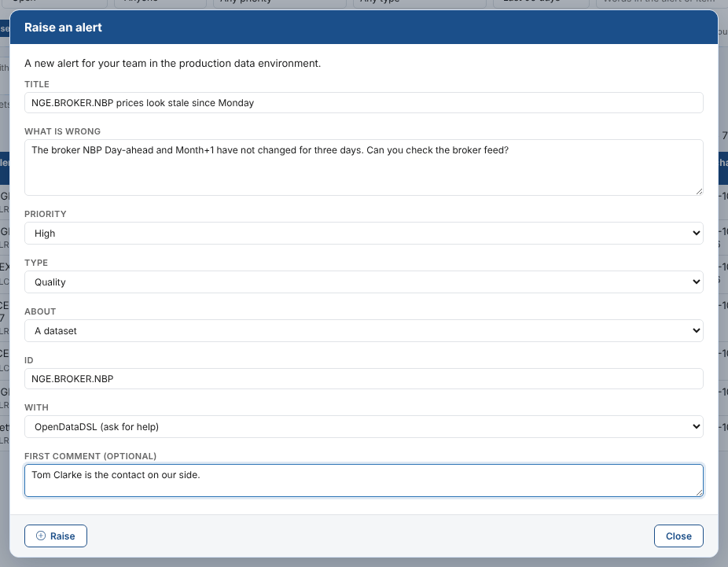728x567 pixels.
Task: Open the About dropdown showing A dataset
Action: coord(363,330)
